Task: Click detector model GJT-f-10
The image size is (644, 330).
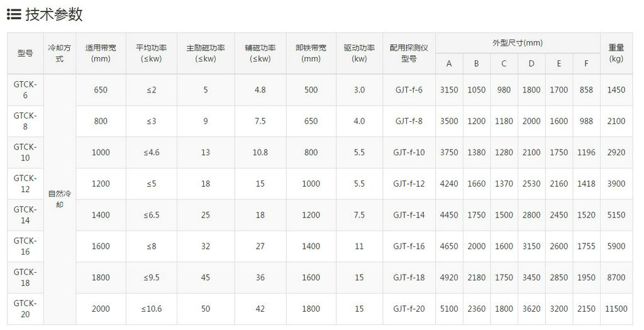Action: pos(409,152)
